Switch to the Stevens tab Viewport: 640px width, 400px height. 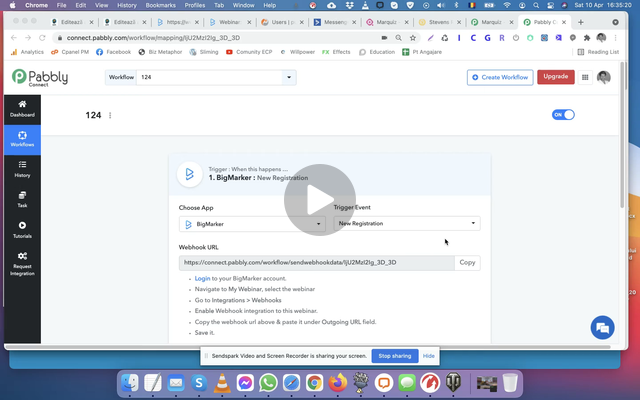(x=439, y=22)
